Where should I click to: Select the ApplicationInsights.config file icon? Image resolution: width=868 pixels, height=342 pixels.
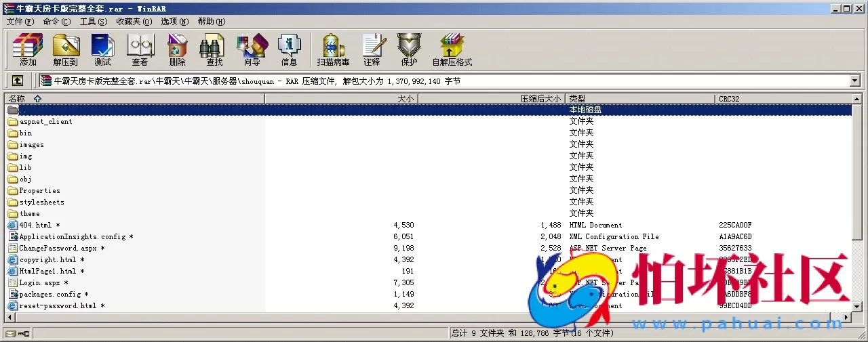click(x=13, y=236)
